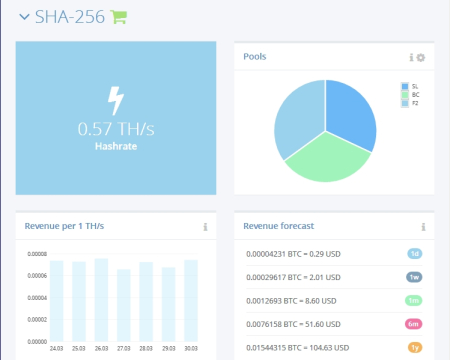Click the 0.00008 y-axis label
450x360 pixels.
click(x=37, y=254)
